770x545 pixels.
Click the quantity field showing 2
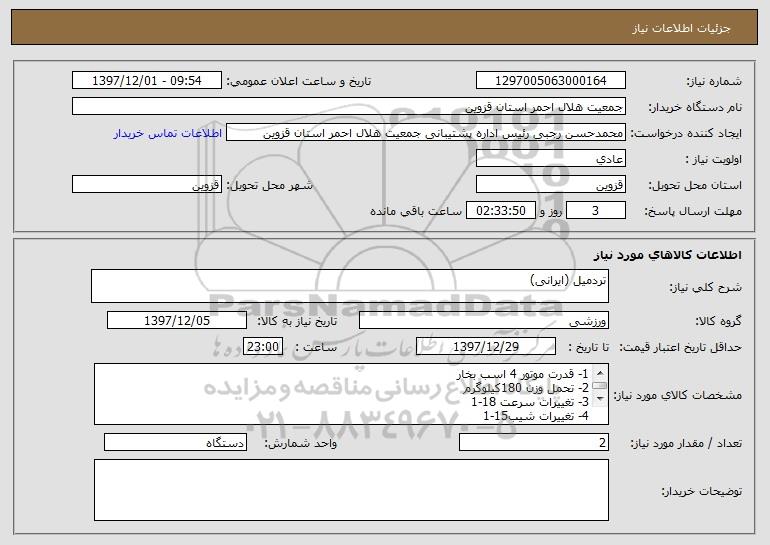pyautogui.click(x=534, y=442)
